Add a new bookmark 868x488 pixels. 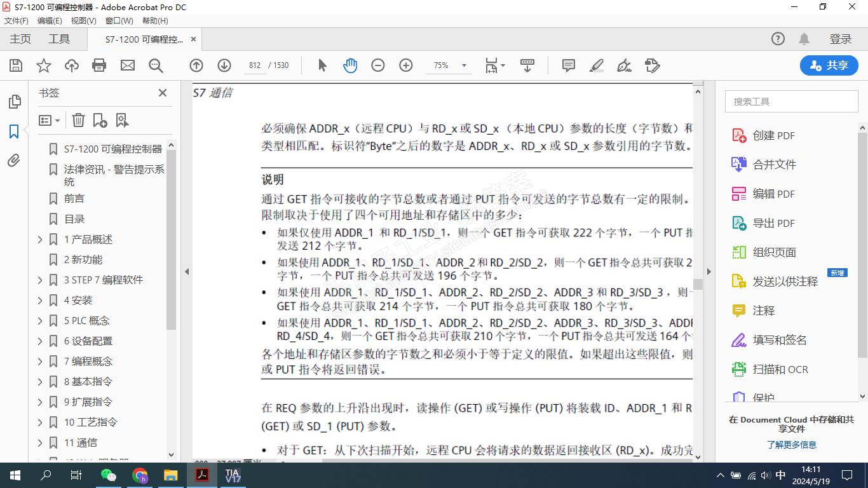click(x=100, y=120)
